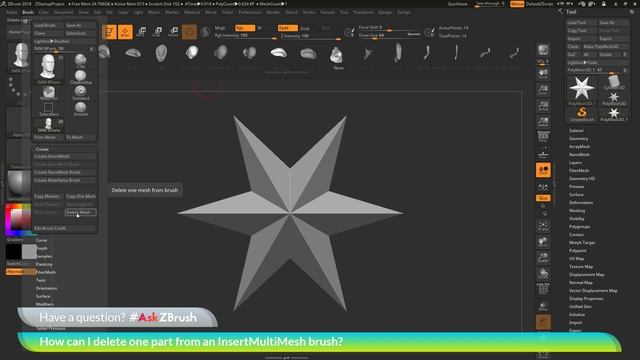Select the ClayBuildup brush in popup
Viewport: 640px width, 360px height.
80,77
